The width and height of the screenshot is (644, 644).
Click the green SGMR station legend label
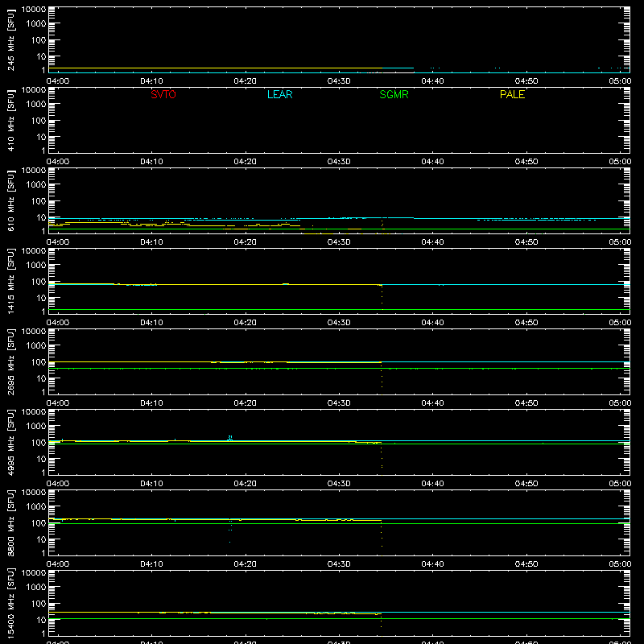click(x=394, y=94)
